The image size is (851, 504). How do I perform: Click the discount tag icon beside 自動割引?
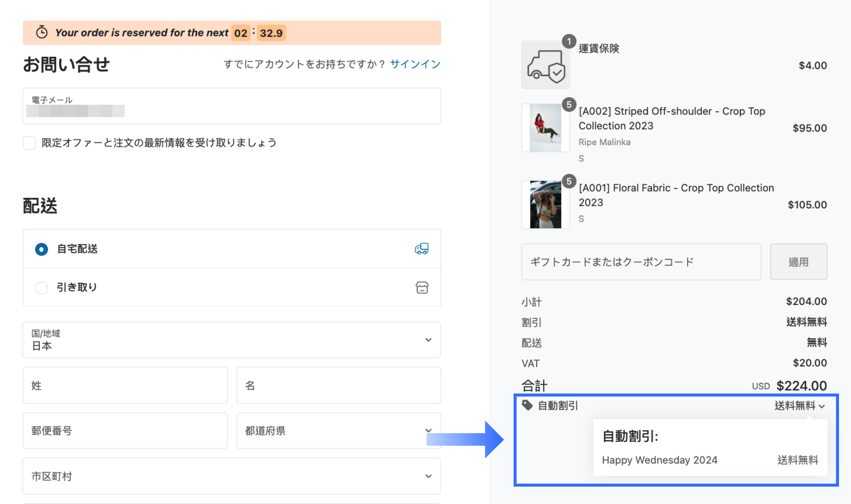(x=527, y=405)
